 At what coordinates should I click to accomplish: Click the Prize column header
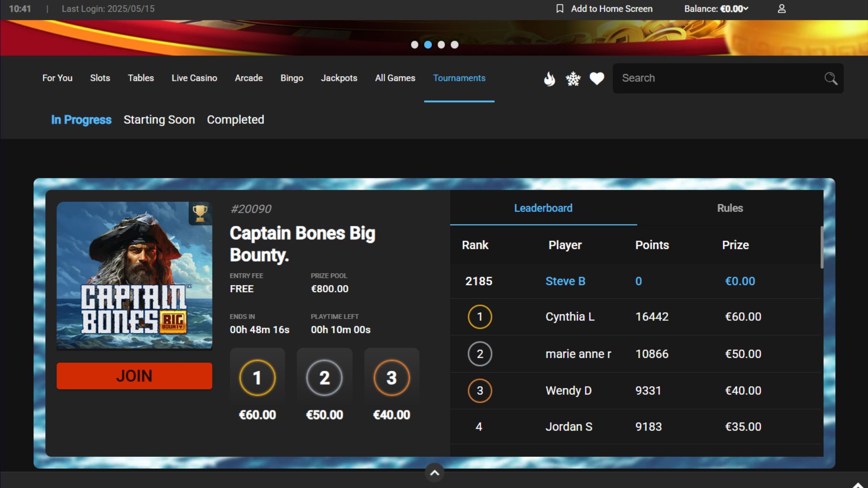pos(736,245)
